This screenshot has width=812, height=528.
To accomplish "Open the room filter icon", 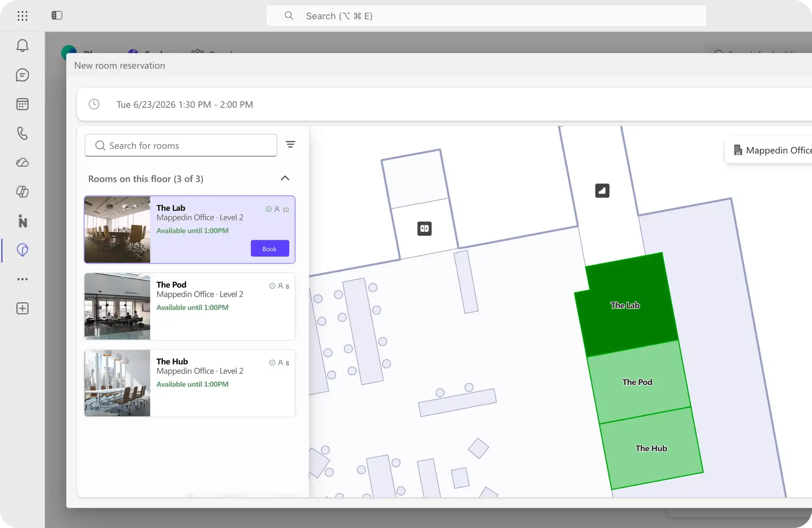I will click(x=290, y=145).
